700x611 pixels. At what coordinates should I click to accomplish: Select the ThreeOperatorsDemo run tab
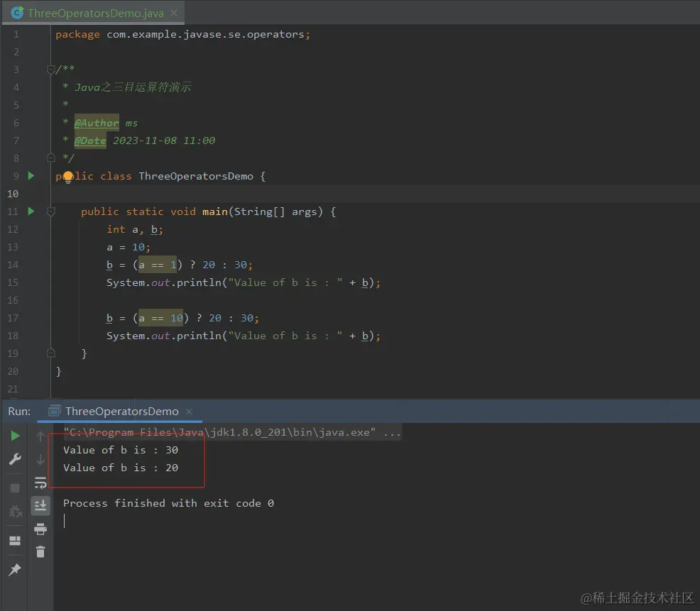click(x=121, y=411)
